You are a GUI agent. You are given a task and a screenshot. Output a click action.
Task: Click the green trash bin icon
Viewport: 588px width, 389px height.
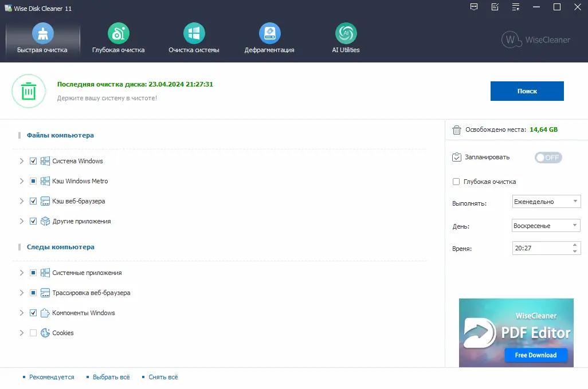click(29, 91)
